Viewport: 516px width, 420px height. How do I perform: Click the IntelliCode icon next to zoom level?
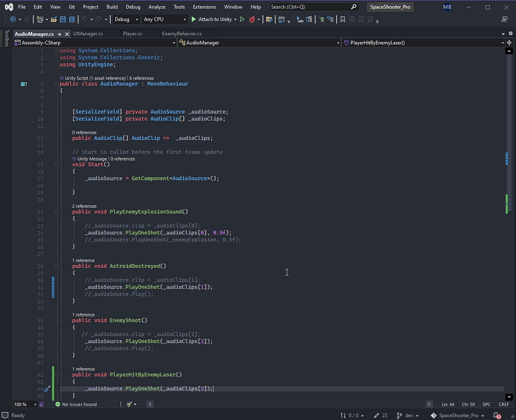tap(41, 404)
